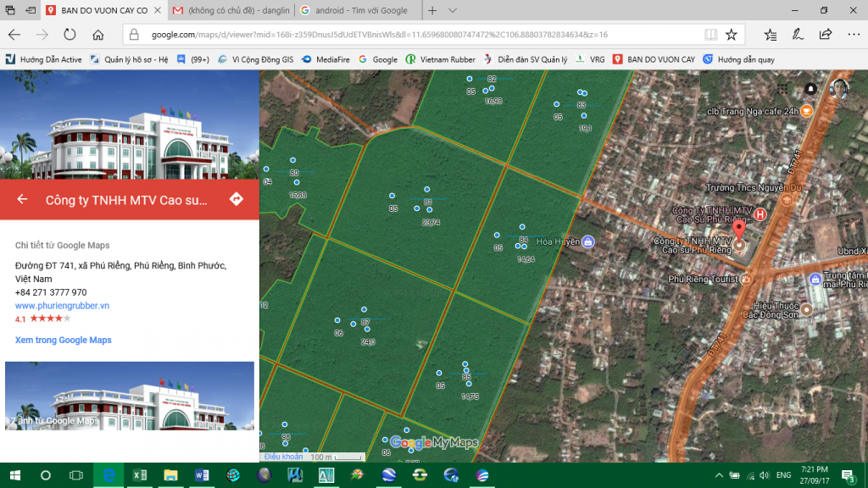Open VRG bookmark
Image resolution: width=868 pixels, height=488 pixels.
(x=591, y=60)
